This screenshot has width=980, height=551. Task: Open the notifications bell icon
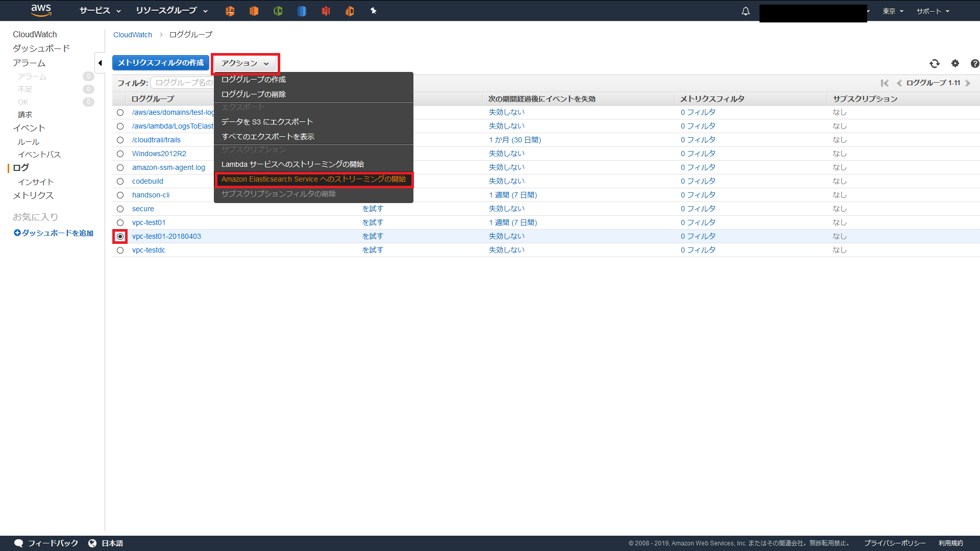coord(745,11)
